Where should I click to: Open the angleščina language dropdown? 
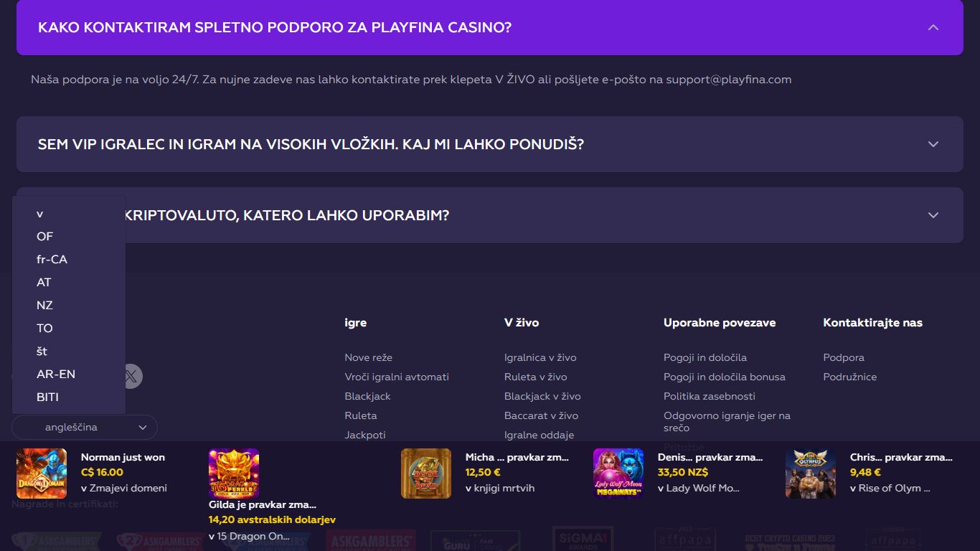tap(85, 427)
